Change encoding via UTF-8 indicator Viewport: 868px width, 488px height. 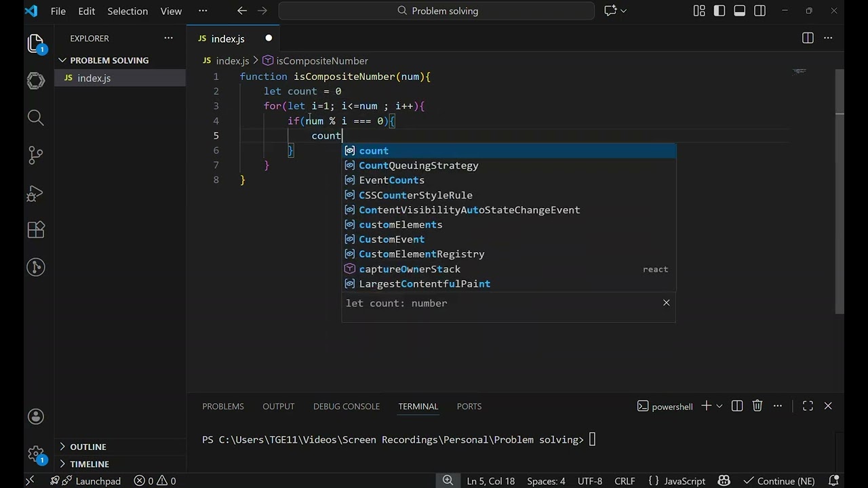point(590,481)
